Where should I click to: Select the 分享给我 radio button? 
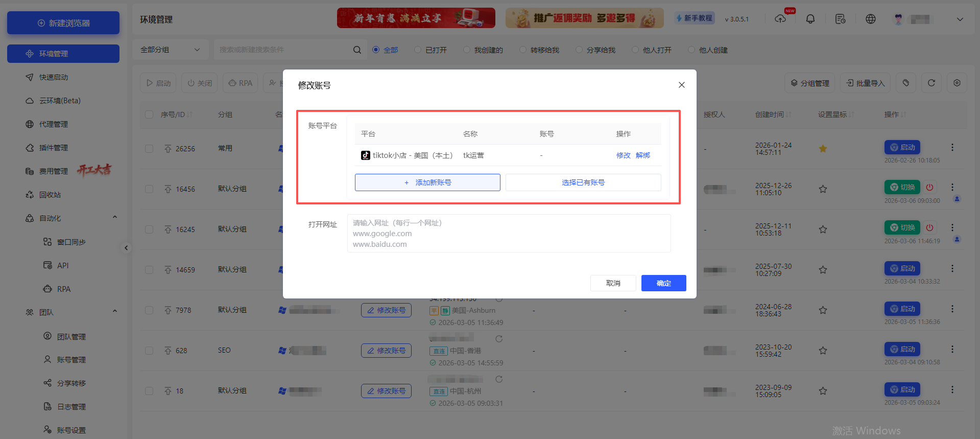coord(579,50)
